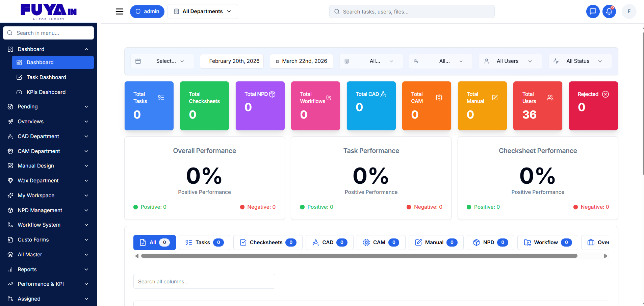Click the Rejected card's X icon
Screen dimensions: 644x306
point(606,94)
